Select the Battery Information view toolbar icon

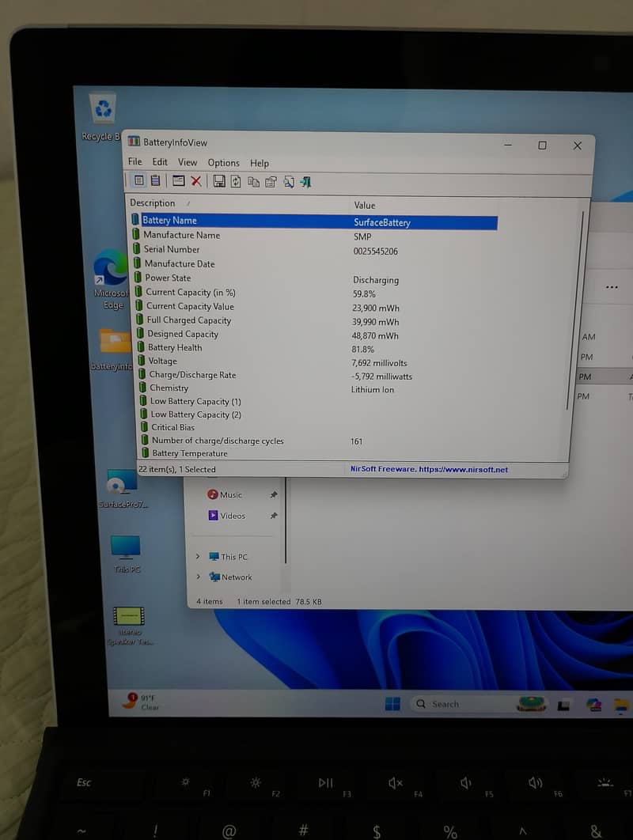(x=138, y=180)
